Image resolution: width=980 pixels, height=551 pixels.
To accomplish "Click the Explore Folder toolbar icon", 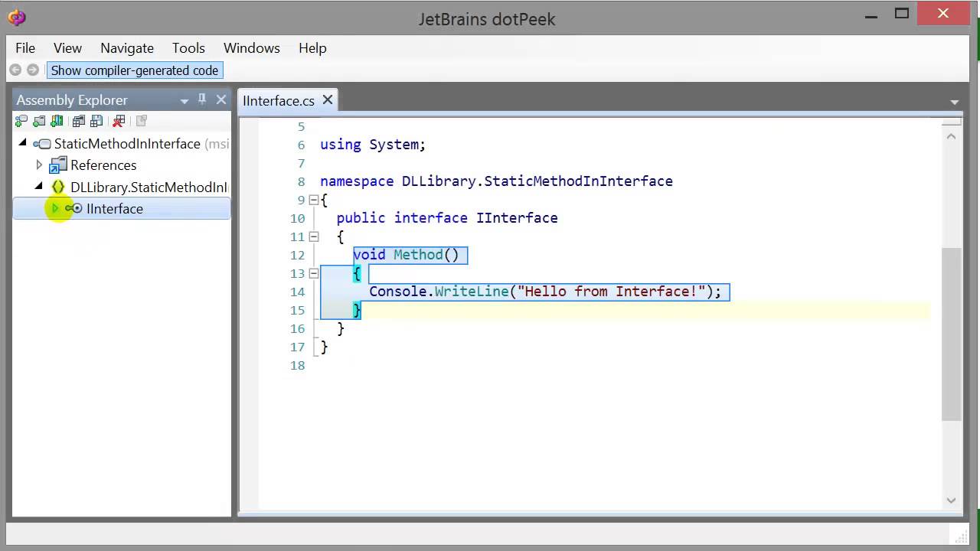I will coord(39,121).
